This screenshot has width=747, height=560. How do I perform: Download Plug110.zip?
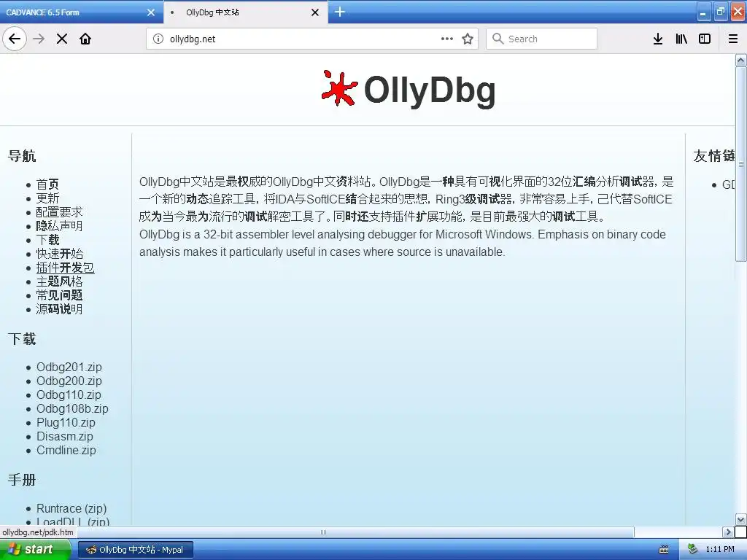point(66,422)
